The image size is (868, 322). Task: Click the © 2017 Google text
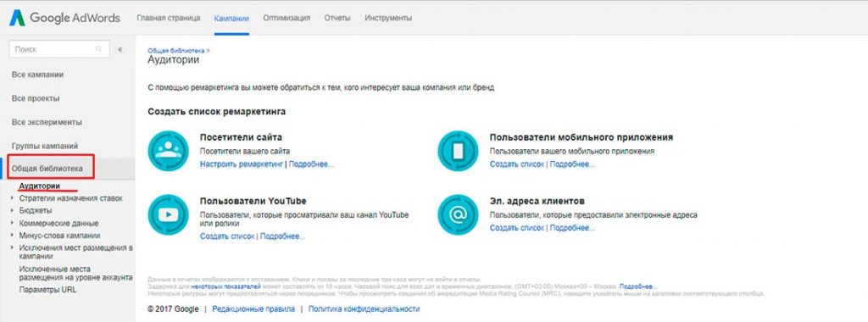coord(173,309)
